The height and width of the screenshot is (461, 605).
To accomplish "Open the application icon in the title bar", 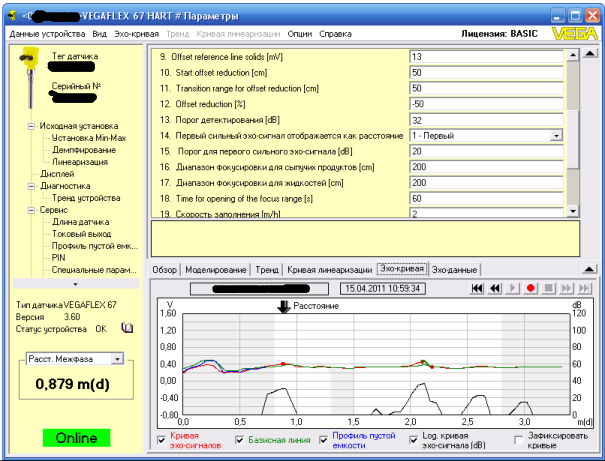I will [12, 16].
